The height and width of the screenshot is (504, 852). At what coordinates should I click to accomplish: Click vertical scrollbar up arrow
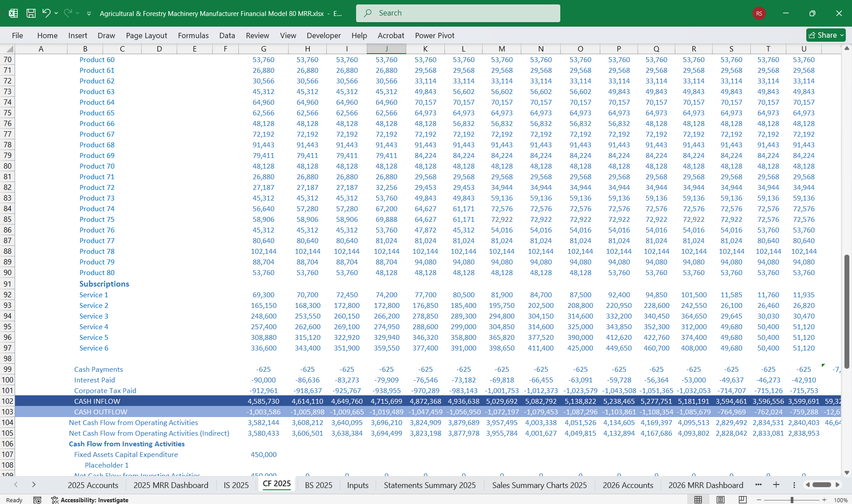click(847, 48)
